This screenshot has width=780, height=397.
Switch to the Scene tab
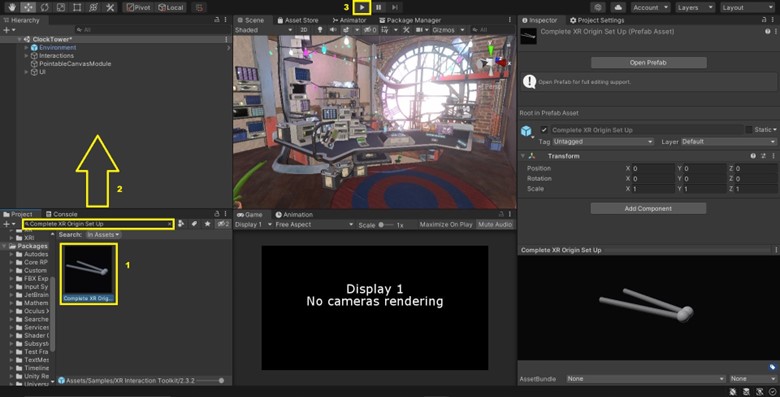(250, 20)
